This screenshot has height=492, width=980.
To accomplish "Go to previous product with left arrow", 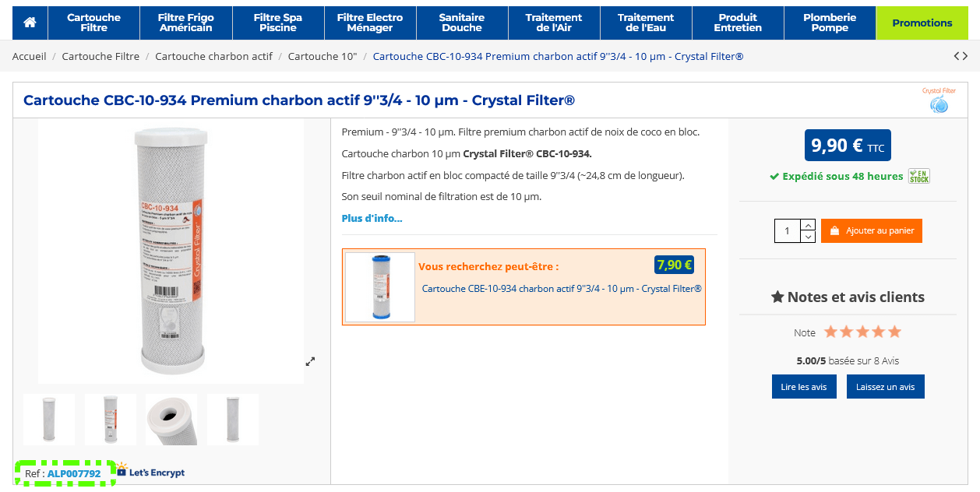I will [957, 56].
